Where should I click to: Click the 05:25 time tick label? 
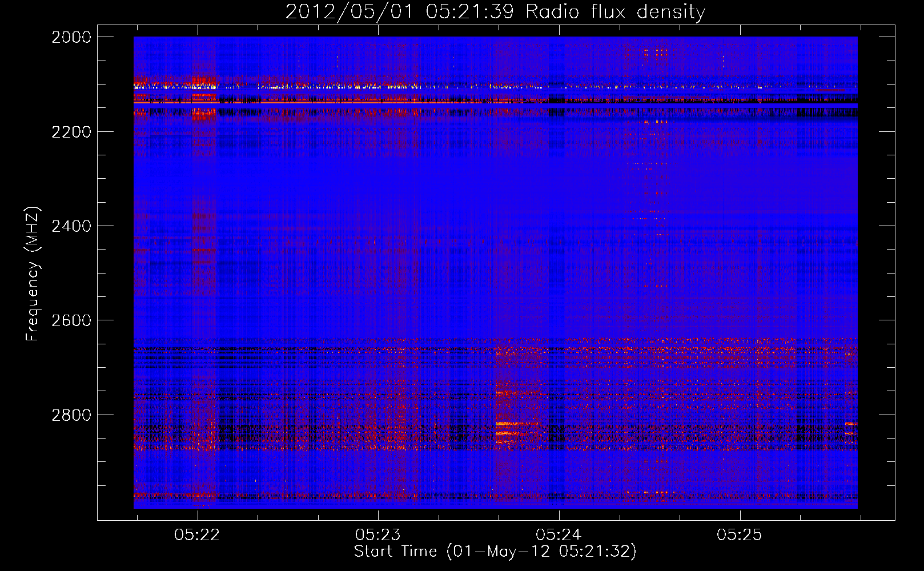(740, 535)
